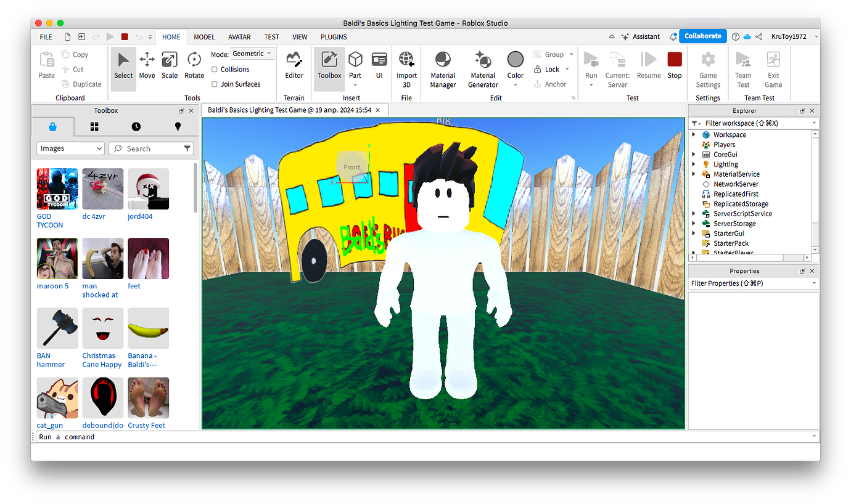Image resolution: width=851 pixels, height=504 pixels.
Task: Open the Terrain Editor
Action: click(x=294, y=67)
